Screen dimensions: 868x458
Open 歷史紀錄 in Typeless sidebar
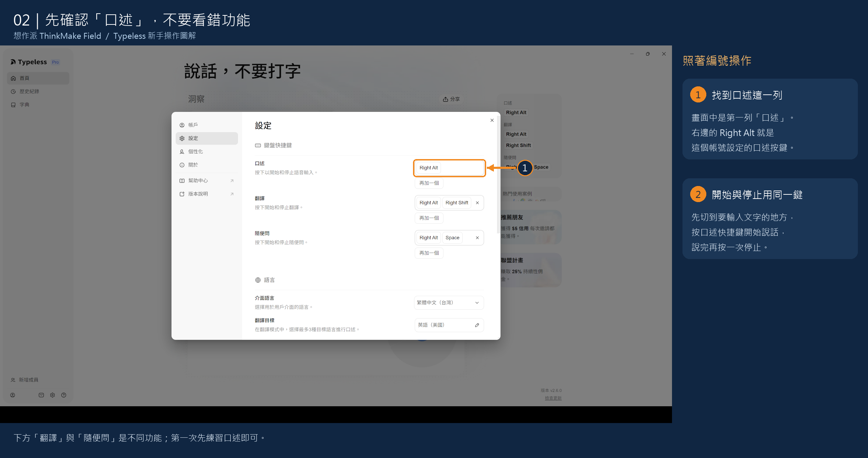[38, 91]
